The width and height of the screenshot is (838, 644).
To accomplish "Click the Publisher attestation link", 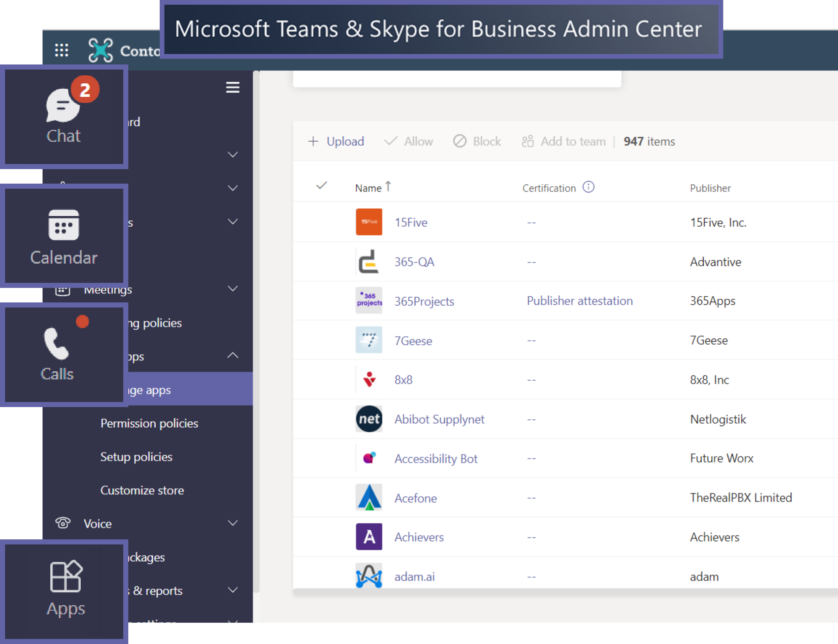I will (580, 301).
